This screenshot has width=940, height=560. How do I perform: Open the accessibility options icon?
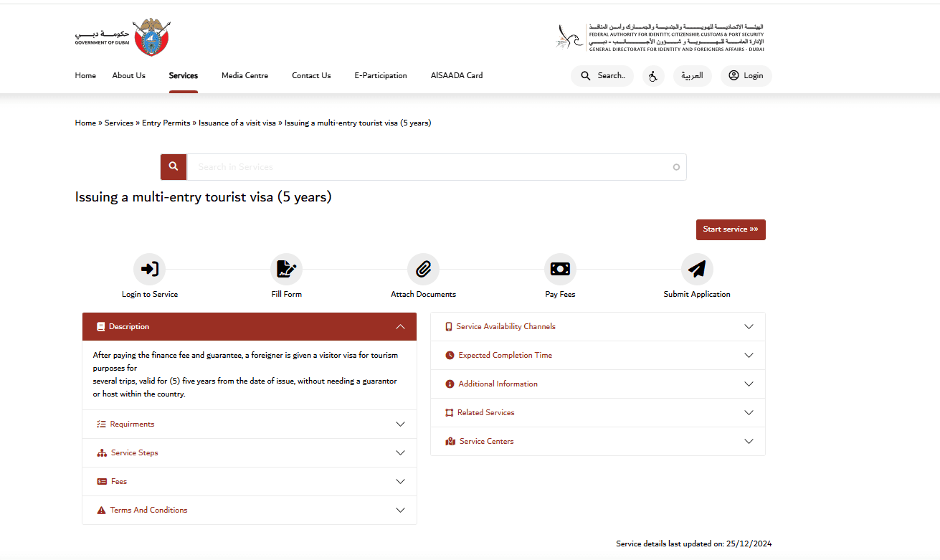pos(653,75)
